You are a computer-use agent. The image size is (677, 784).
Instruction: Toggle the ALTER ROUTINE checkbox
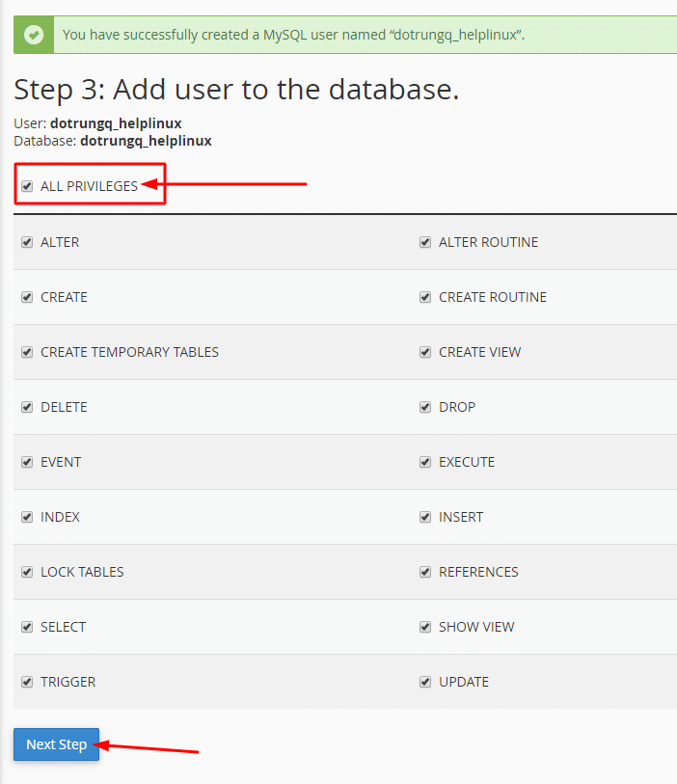tap(425, 242)
